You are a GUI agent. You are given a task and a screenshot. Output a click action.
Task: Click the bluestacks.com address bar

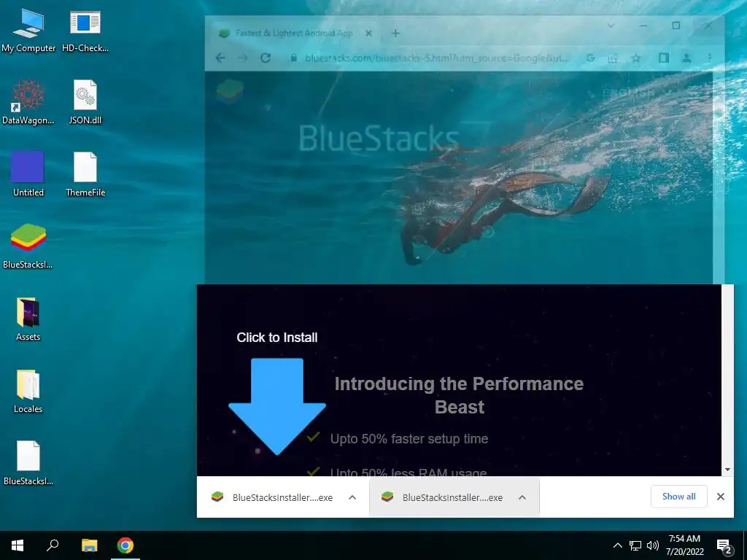click(x=436, y=58)
